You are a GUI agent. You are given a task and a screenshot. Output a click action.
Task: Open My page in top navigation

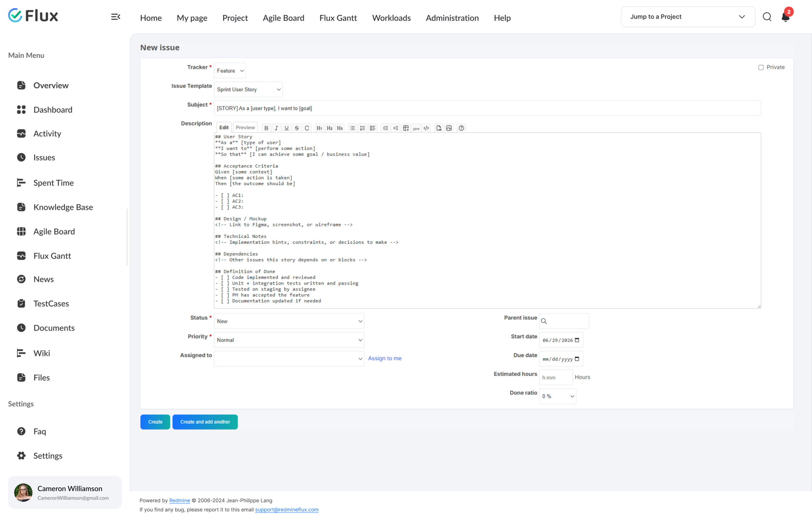[192, 18]
